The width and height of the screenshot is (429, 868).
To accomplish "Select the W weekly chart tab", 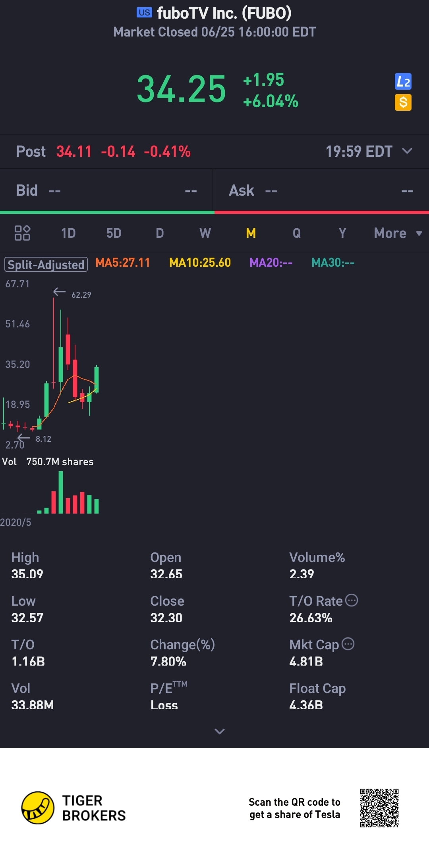I will [205, 233].
